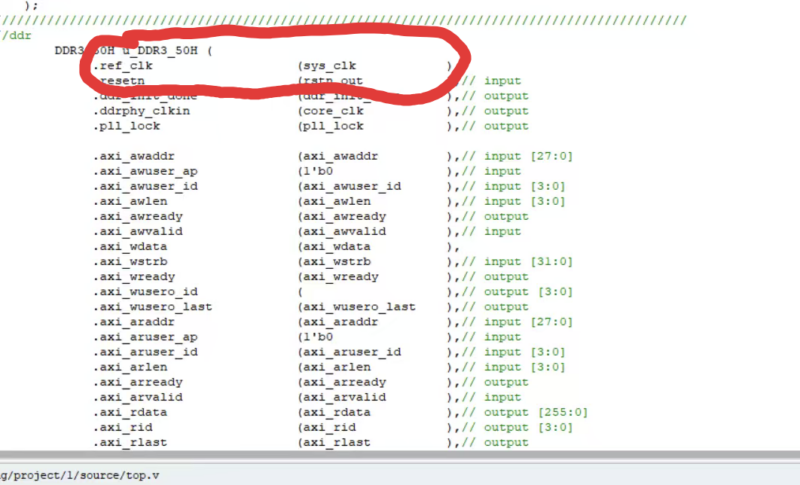Click the .axi_araddr port name
This screenshot has width=800, height=485.
pos(133,322)
